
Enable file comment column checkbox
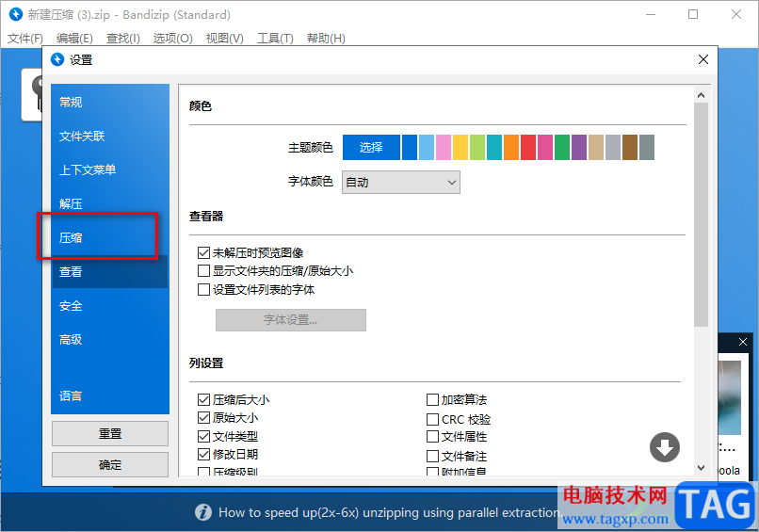click(432, 456)
